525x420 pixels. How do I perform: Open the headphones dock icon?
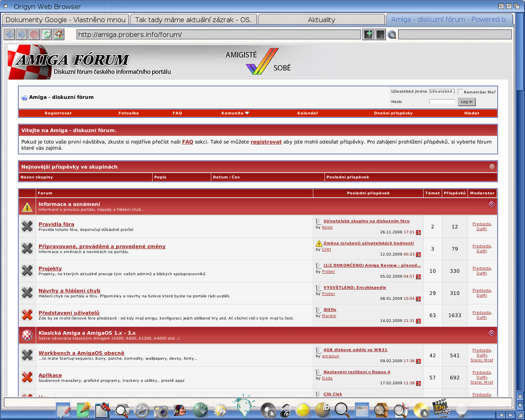coord(285,411)
